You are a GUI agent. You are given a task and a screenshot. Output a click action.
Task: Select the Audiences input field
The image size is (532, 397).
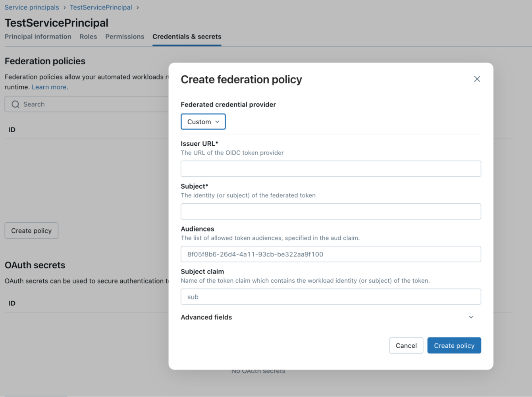pos(331,254)
